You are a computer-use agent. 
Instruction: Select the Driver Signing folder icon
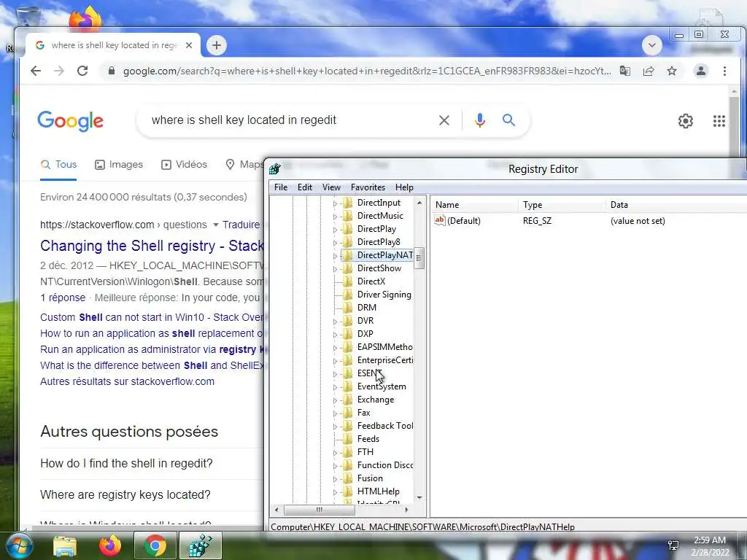[348, 295]
